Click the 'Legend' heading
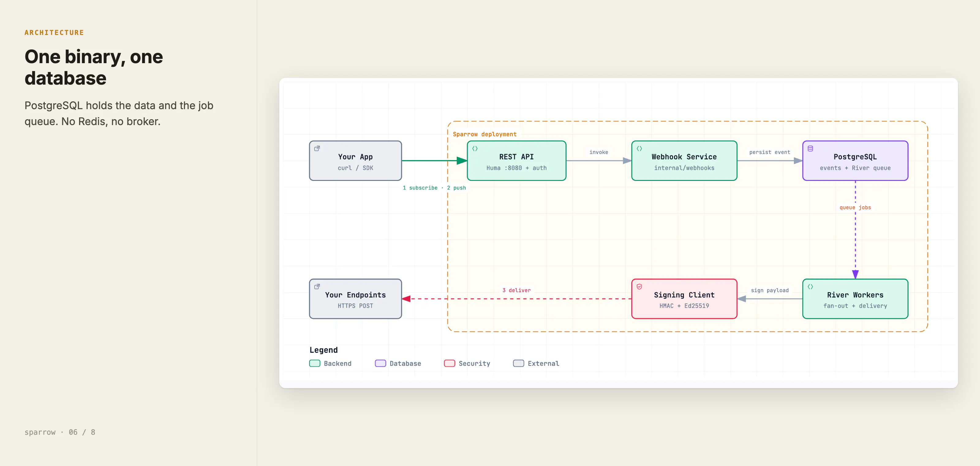The image size is (980, 466). 323,350
